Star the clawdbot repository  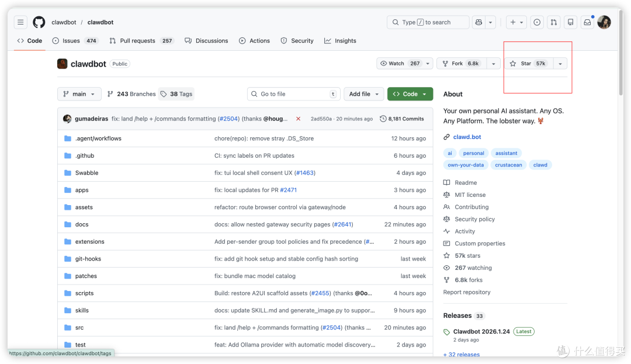coord(529,64)
